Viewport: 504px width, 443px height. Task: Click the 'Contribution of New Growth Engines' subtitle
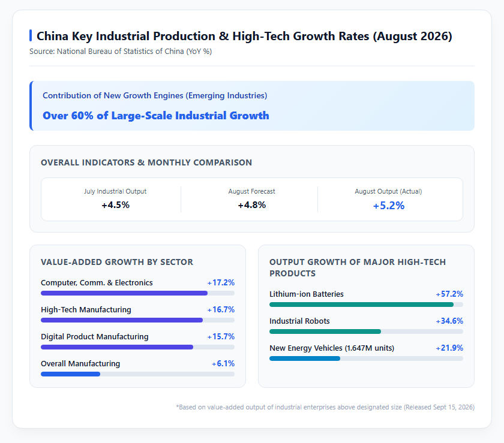click(155, 95)
